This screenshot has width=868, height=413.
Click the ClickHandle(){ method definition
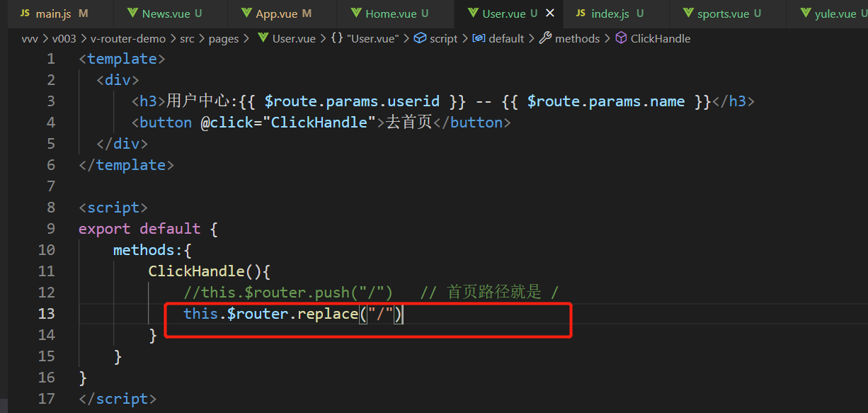pyautogui.click(x=210, y=271)
